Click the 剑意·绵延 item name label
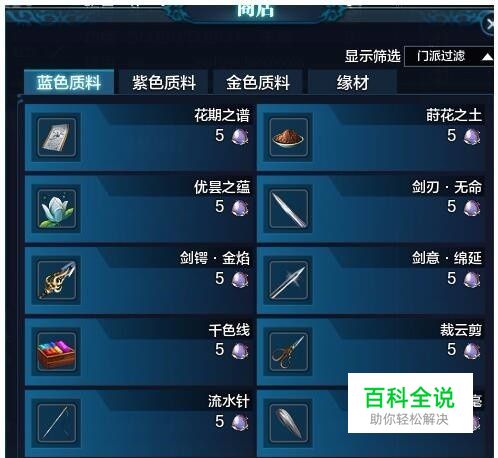Image resolution: width=498 pixels, height=458 pixels. (447, 258)
